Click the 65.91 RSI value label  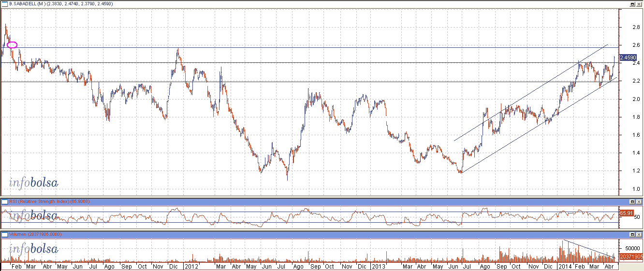pos(627,213)
